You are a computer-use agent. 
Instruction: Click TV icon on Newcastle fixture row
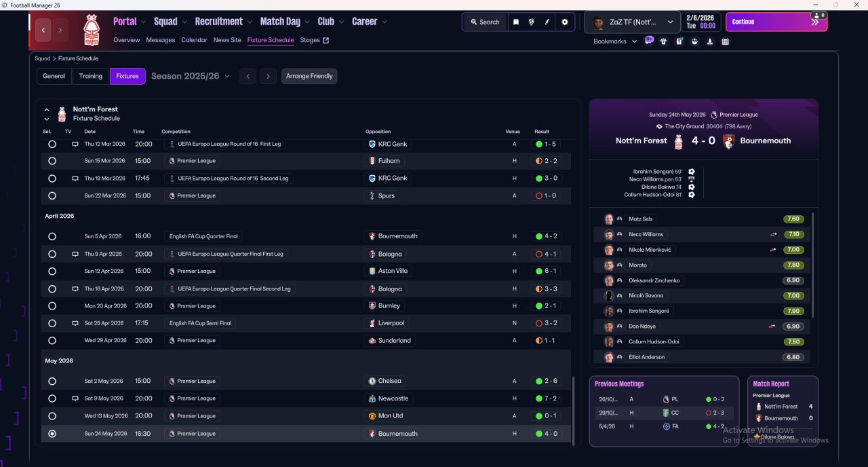(x=75, y=398)
